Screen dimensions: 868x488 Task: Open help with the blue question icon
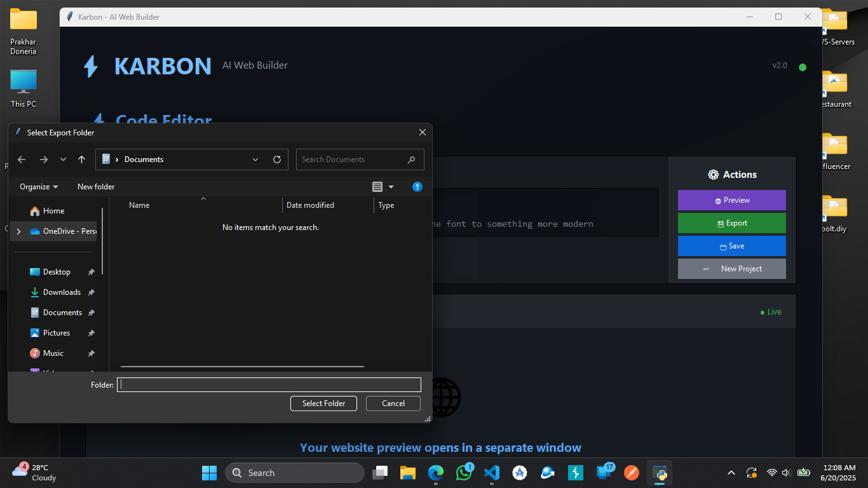coord(417,187)
